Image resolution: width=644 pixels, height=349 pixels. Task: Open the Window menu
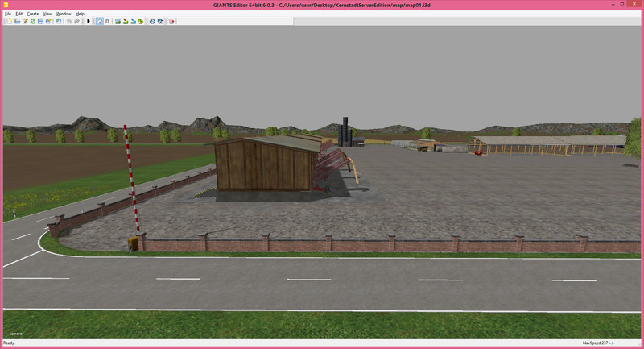(x=64, y=14)
